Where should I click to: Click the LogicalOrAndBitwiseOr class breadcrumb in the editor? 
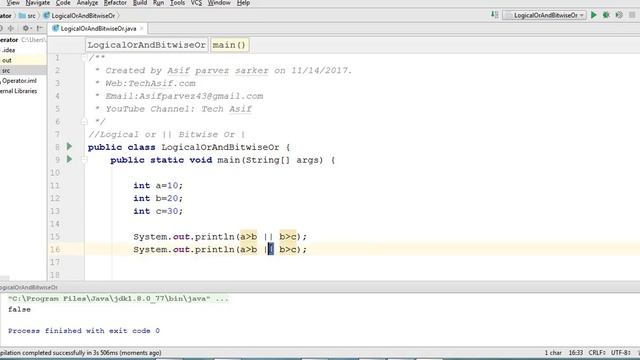(147, 45)
